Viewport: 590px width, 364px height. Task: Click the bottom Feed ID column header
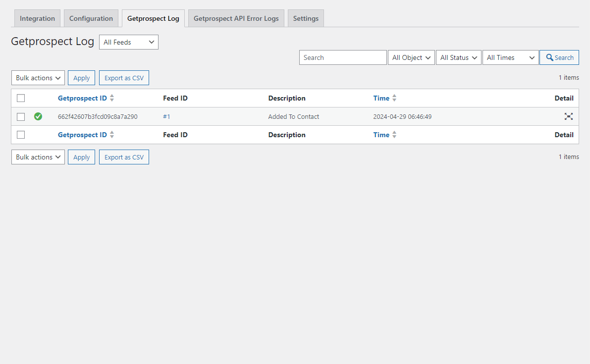tap(175, 135)
